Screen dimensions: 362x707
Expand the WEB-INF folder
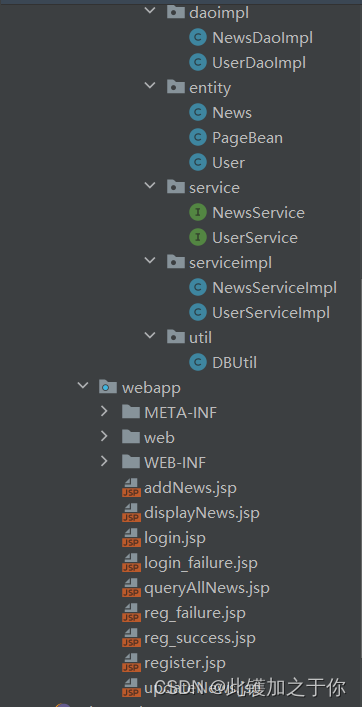[x=105, y=461]
